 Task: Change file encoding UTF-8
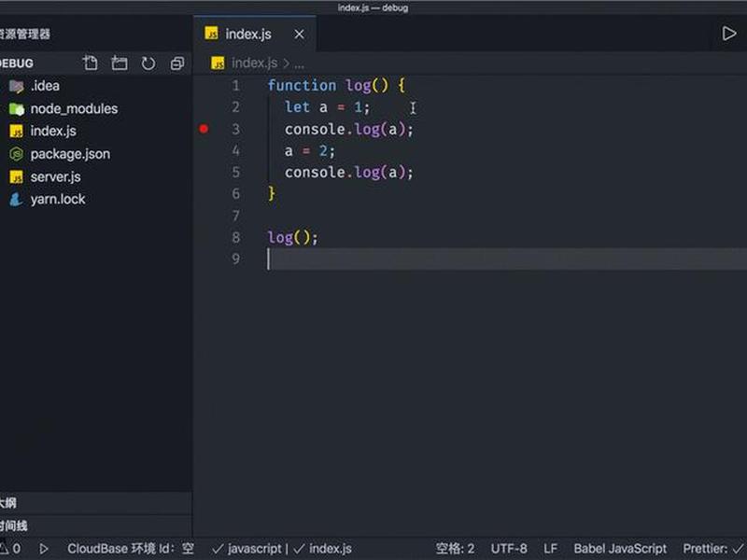509,549
